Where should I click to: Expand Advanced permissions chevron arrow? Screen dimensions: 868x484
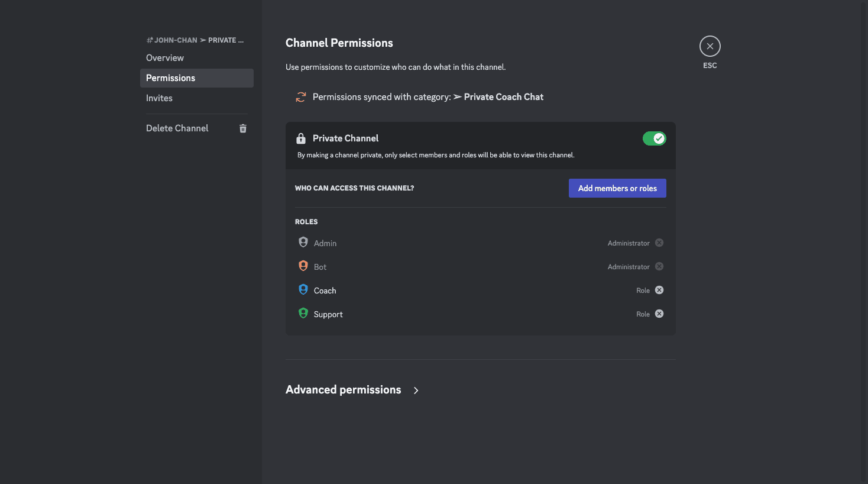click(x=416, y=391)
